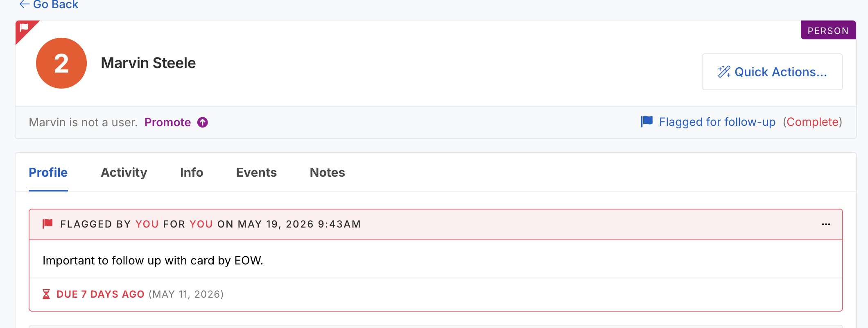Click the Promote link
This screenshot has width=868, height=328.
pyautogui.click(x=167, y=122)
